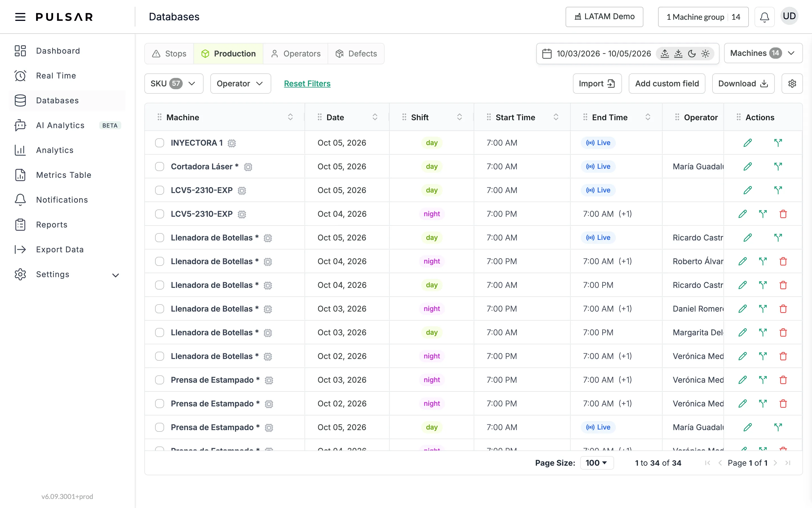Expand the Machines 14 dropdown
The image size is (812, 508).
click(x=763, y=53)
